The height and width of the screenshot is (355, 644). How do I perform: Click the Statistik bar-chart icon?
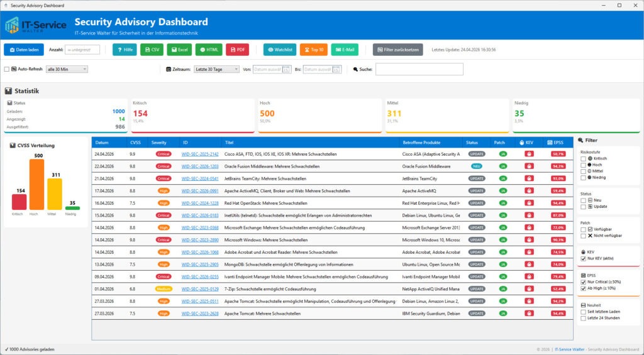tap(8, 91)
